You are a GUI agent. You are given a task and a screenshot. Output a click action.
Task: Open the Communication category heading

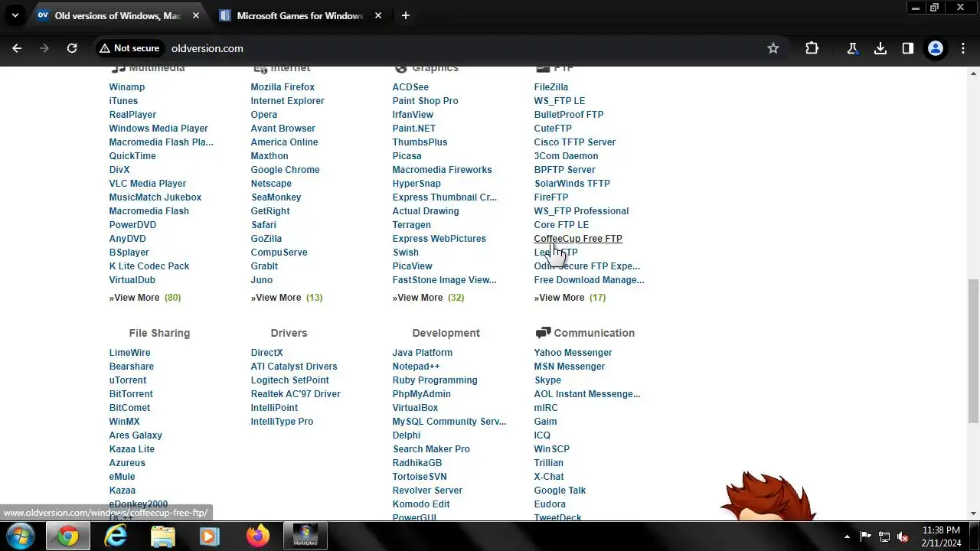click(593, 333)
